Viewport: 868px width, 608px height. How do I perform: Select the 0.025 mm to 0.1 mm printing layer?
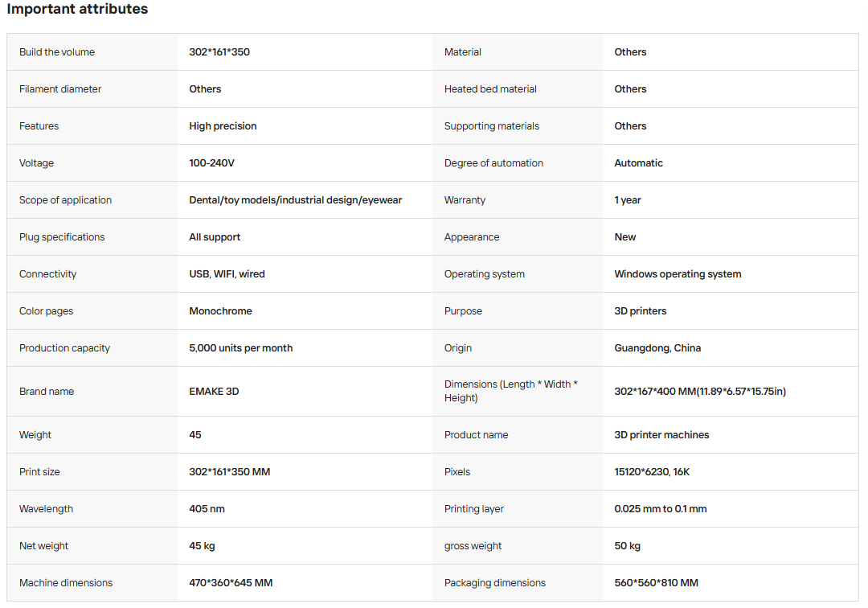[x=661, y=509]
